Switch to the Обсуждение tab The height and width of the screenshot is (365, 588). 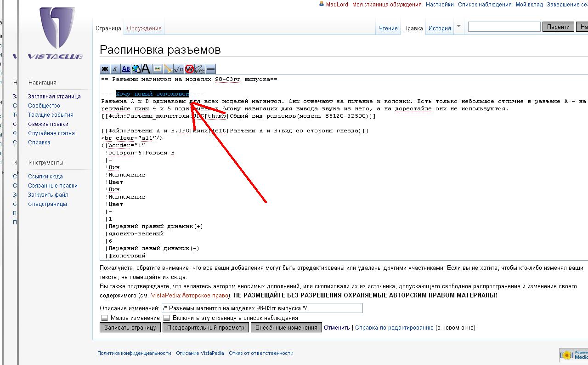click(144, 28)
